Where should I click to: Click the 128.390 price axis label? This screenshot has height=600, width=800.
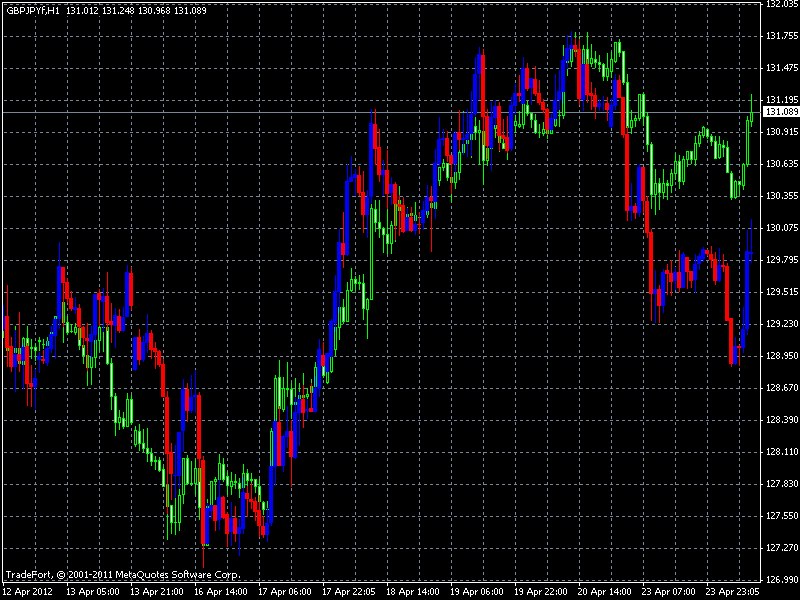point(782,419)
